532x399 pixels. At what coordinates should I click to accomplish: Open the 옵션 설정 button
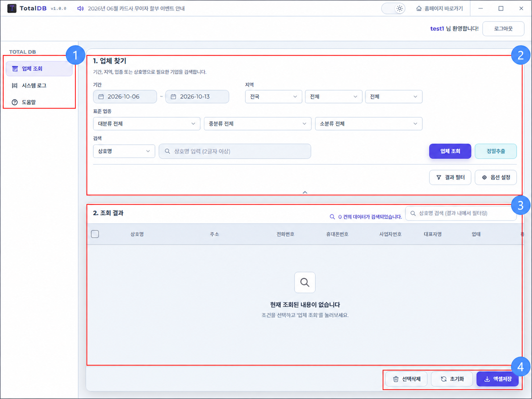496,177
